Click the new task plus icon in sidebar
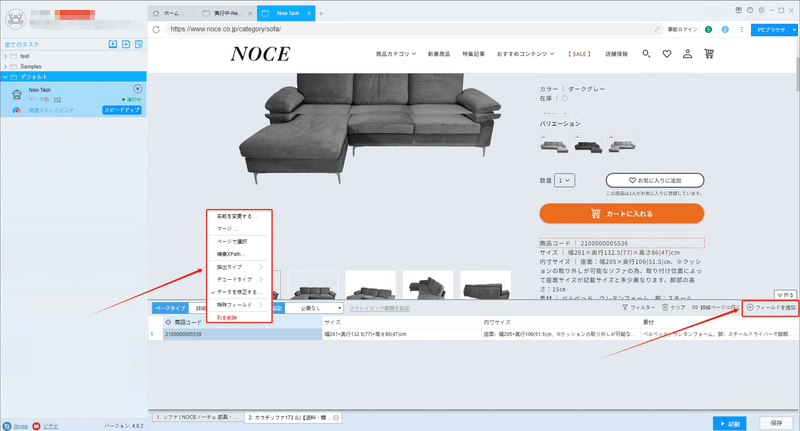Screen dimensions: 800x431 pyautogui.click(x=126, y=44)
